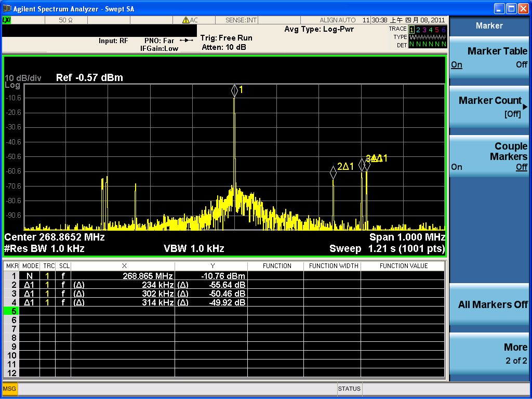The image size is (532, 399).
Task: Click the Agilent app icon in title bar
Action: [x=7, y=8]
